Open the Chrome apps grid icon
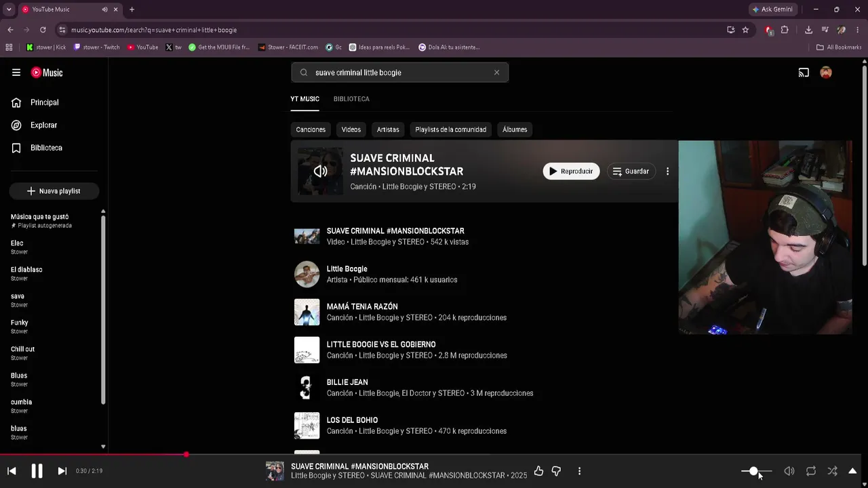This screenshot has height=488, width=868. point(9,47)
